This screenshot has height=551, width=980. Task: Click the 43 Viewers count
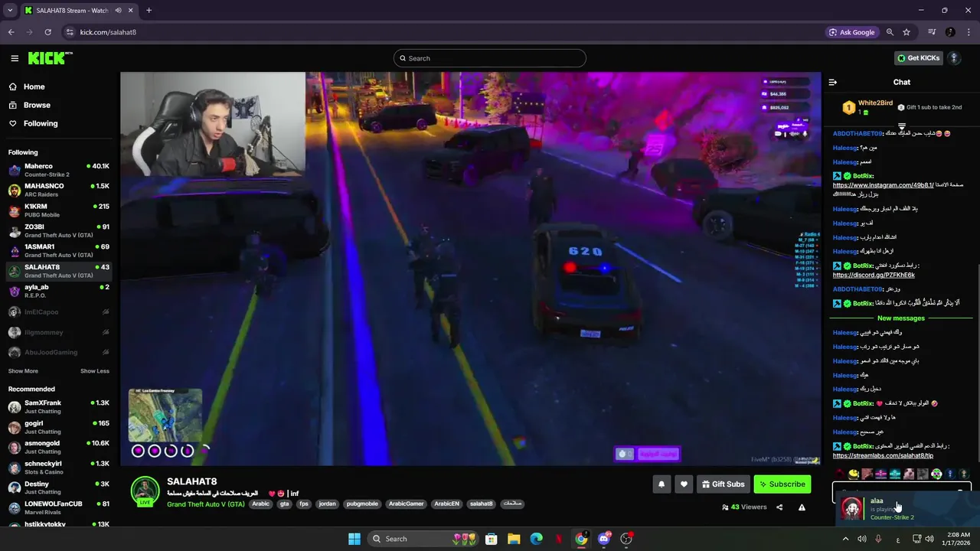744,507
